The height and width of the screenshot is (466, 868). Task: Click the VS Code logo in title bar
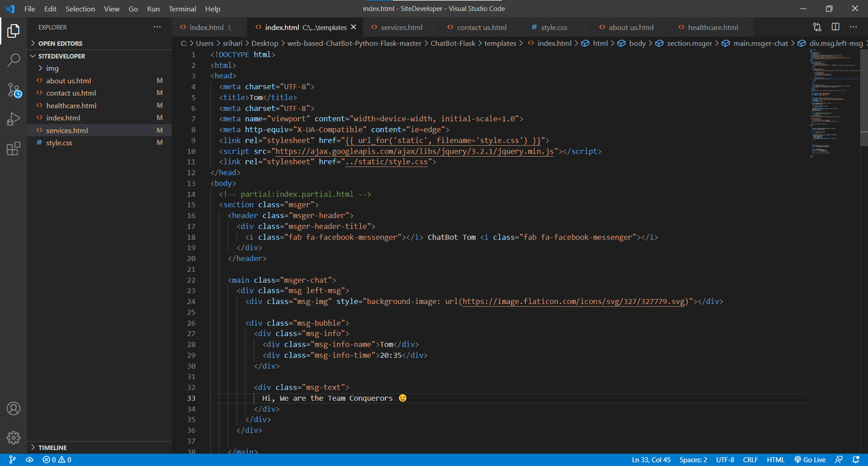pos(10,9)
